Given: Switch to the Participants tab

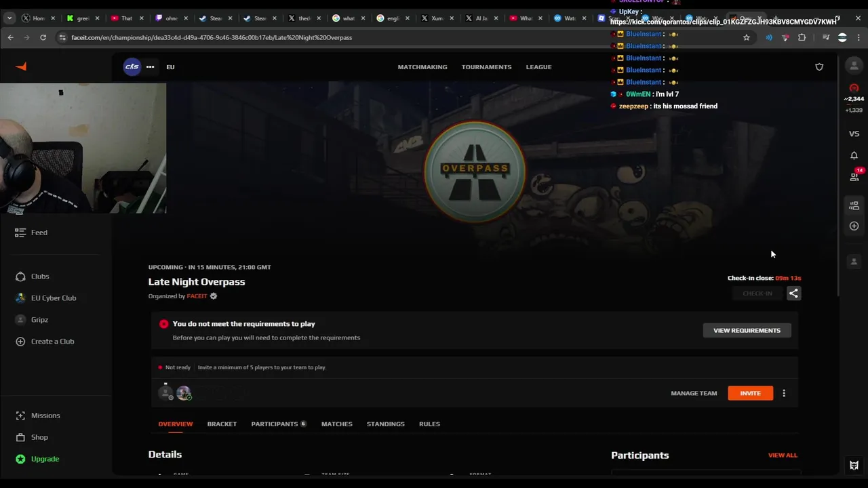Looking at the screenshot, I should [x=278, y=424].
